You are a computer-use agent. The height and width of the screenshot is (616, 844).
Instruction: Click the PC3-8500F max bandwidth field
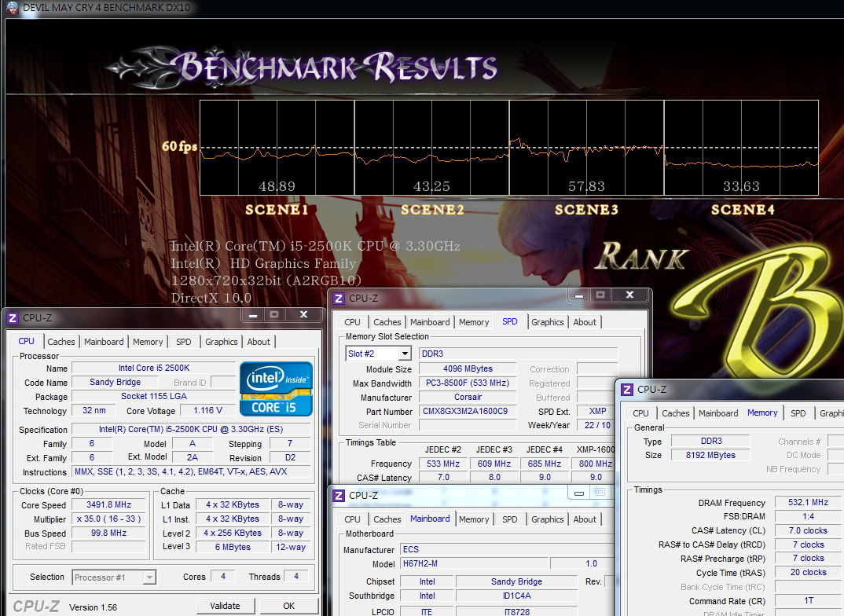[468, 383]
